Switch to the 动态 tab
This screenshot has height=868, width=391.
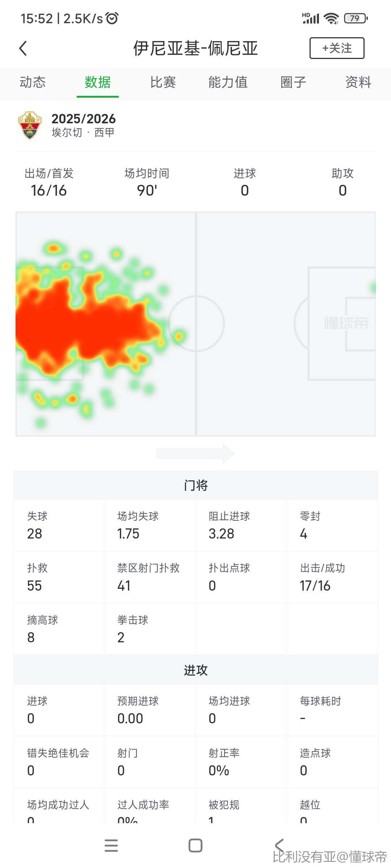pyautogui.click(x=33, y=82)
